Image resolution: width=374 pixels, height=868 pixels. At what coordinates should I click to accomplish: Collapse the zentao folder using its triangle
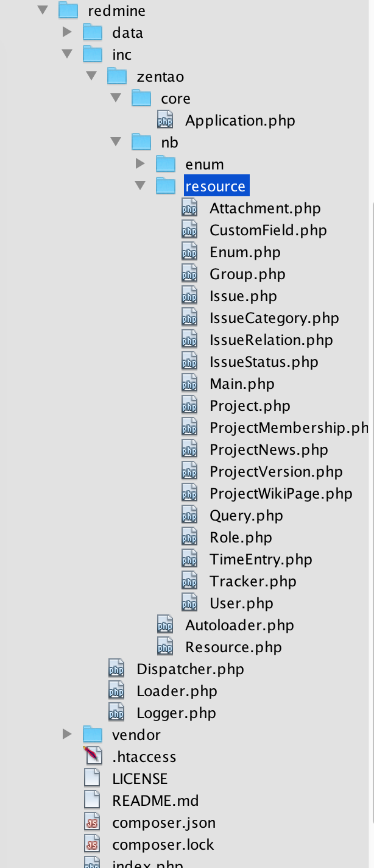click(x=91, y=76)
